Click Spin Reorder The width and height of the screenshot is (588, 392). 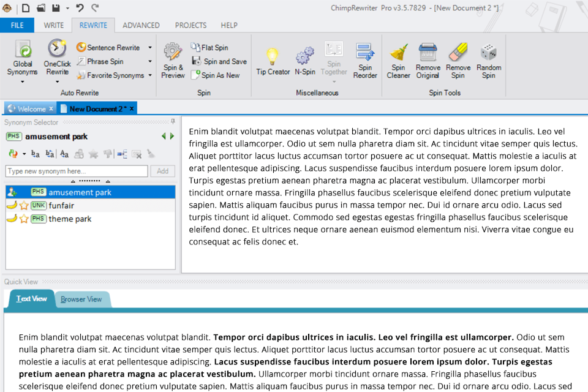tap(365, 61)
